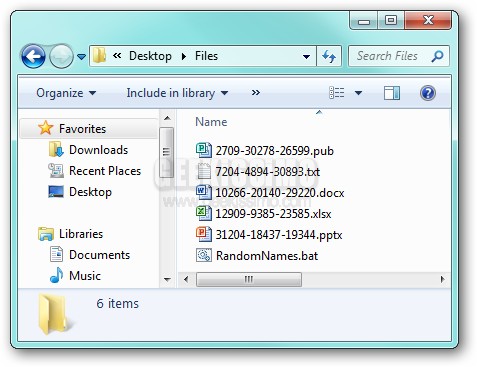Click Desktop in the address breadcrumb
This screenshot has height=367, width=477.
tap(150, 56)
